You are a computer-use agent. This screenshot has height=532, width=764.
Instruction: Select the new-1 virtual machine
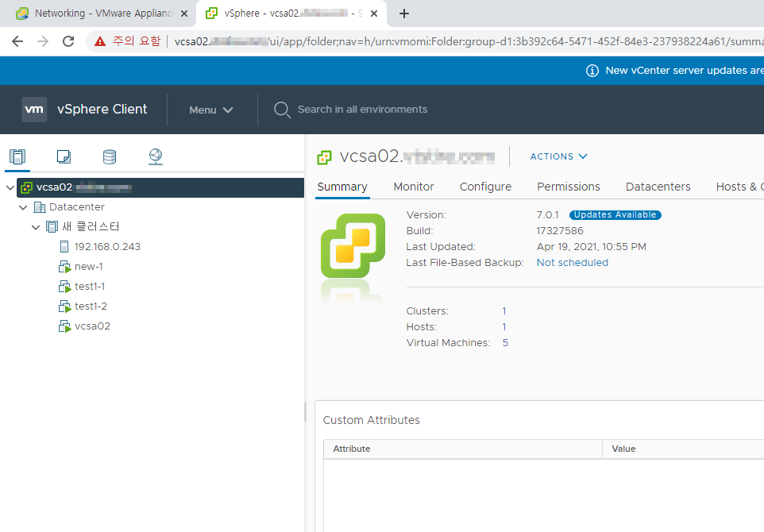(89, 267)
